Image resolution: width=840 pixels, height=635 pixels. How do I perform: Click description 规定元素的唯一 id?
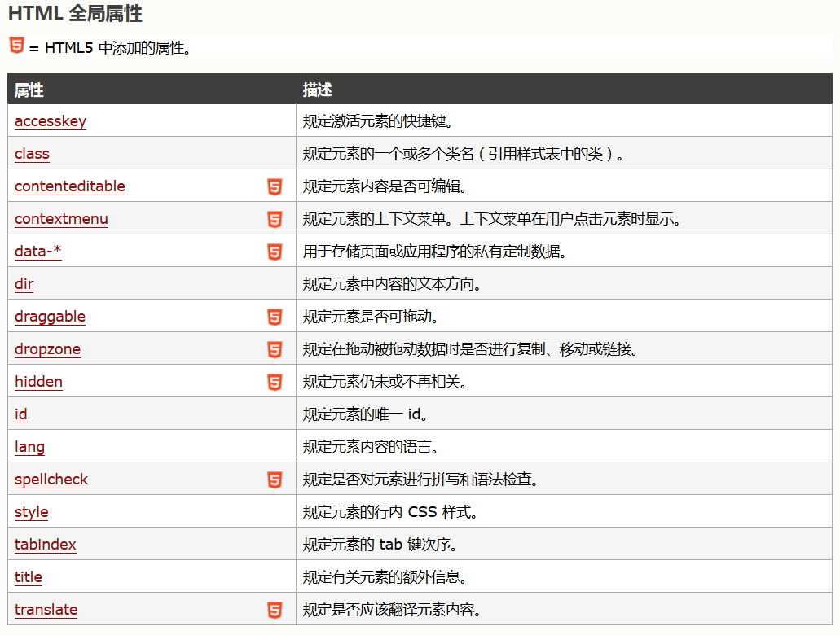click(365, 414)
